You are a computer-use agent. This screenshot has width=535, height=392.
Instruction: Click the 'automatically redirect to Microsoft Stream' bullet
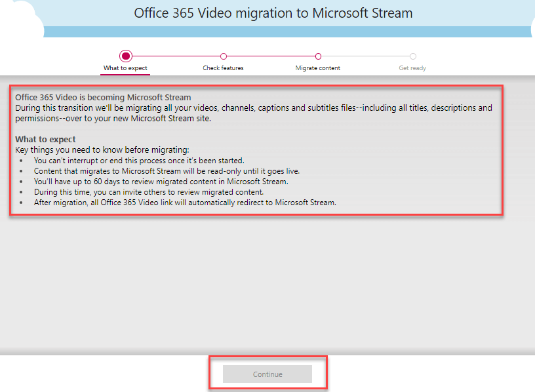pyautogui.click(x=185, y=203)
